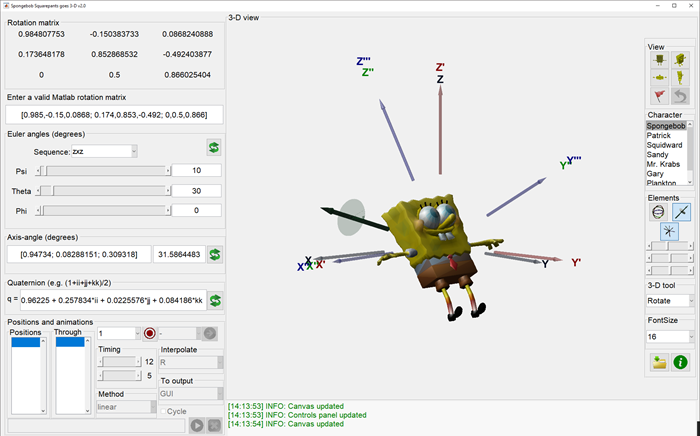This screenshot has height=436, width=700.
Task: Toggle the sphere element button
Action: click(x=659, y=211)
